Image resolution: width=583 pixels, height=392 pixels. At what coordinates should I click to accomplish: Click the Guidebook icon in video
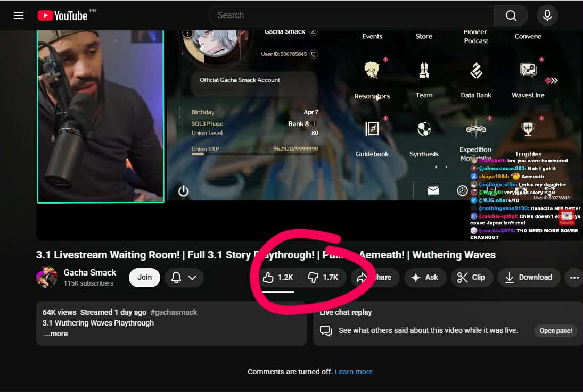tap(372, 129)
